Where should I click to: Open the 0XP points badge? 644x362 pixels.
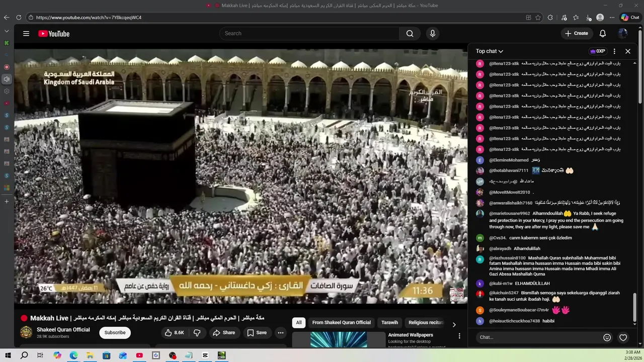[x=598, y=51]
